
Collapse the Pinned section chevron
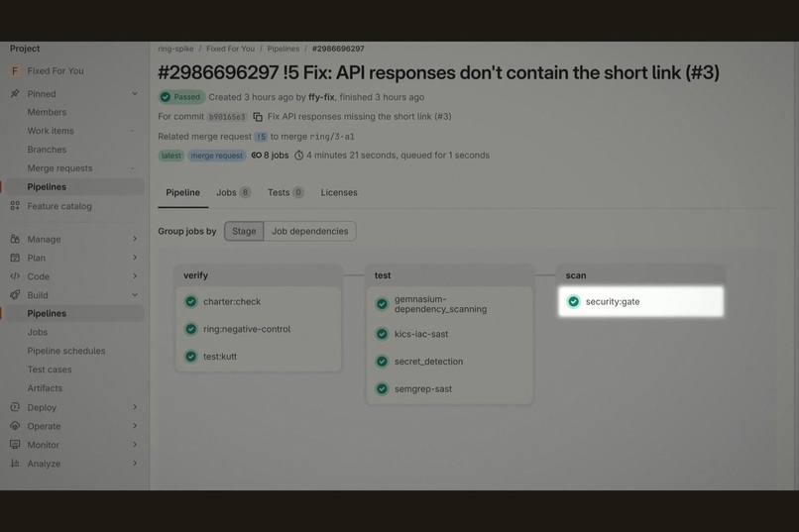pos(135,94)
